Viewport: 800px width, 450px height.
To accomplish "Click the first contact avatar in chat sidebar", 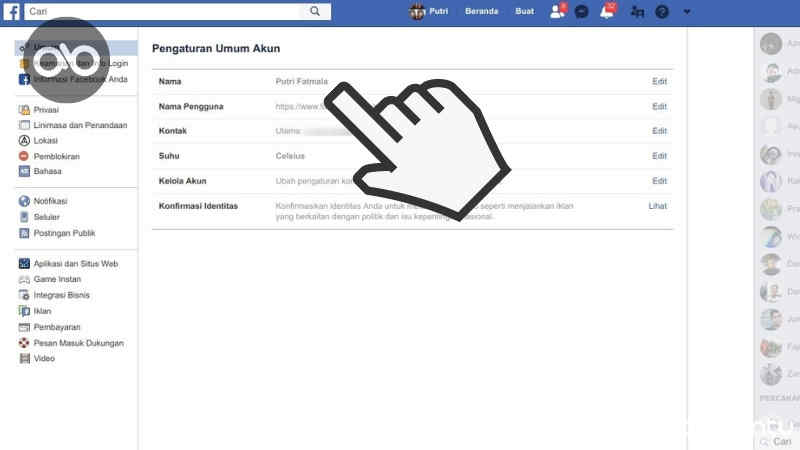I will click(771, 44).
